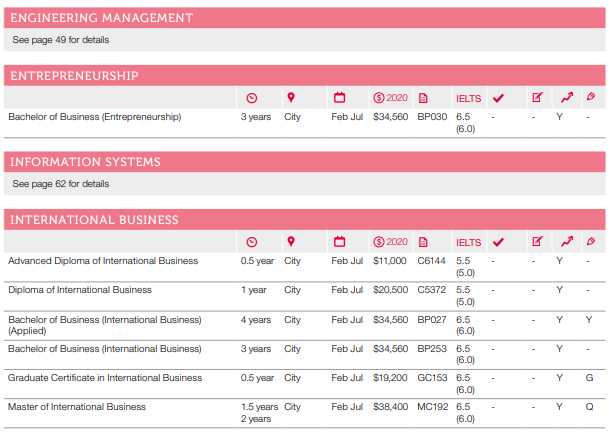613x435 pixels.
Task: Click the clock icon in International Business header
Action: click(252, 242)
